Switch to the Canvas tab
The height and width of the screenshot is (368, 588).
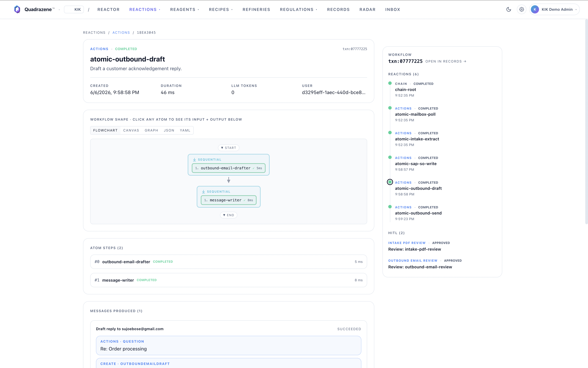click(131, 131)
